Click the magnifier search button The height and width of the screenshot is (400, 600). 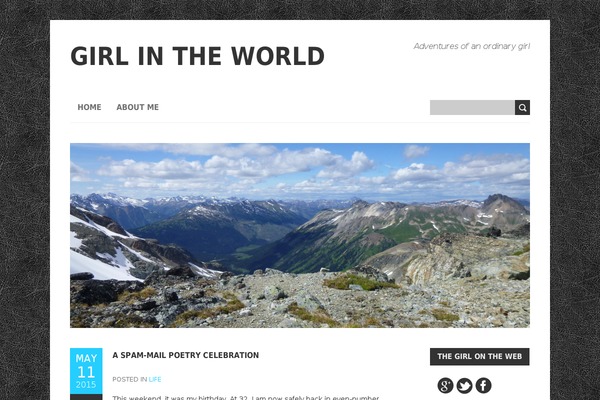(x=522, y=108)
